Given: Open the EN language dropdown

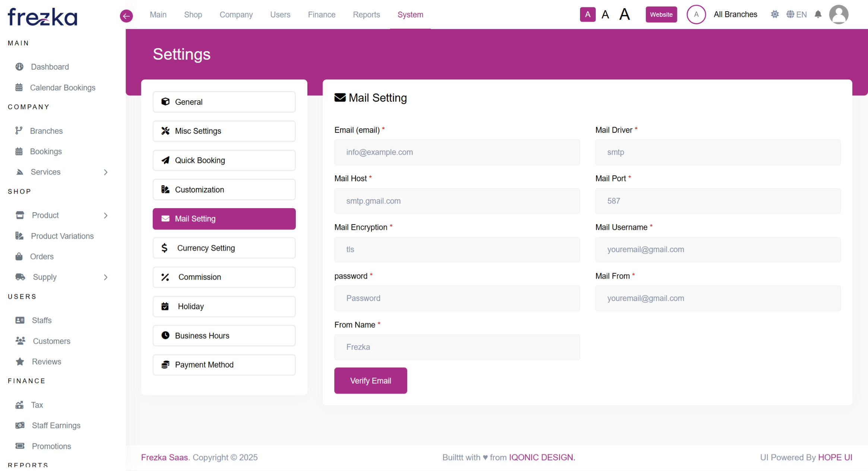Looking at the screenshot, I should (796, 15).
